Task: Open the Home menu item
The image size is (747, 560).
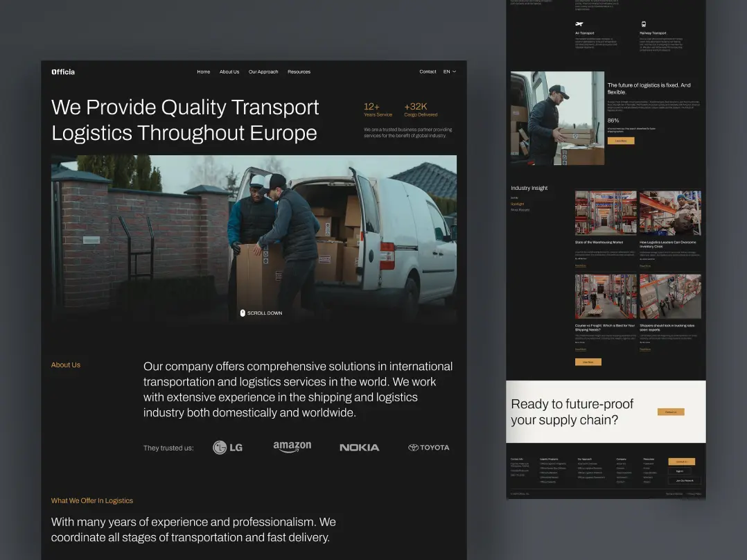Action: coord(203,72)
